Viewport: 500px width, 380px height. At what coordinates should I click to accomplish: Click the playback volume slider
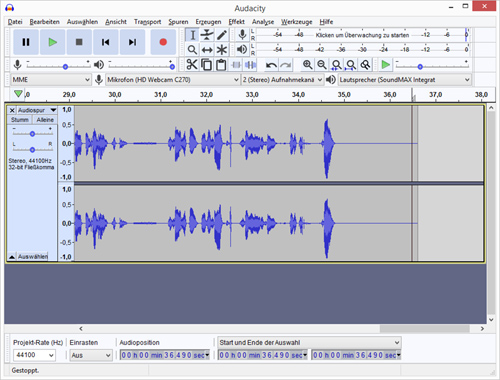[141, 66]
